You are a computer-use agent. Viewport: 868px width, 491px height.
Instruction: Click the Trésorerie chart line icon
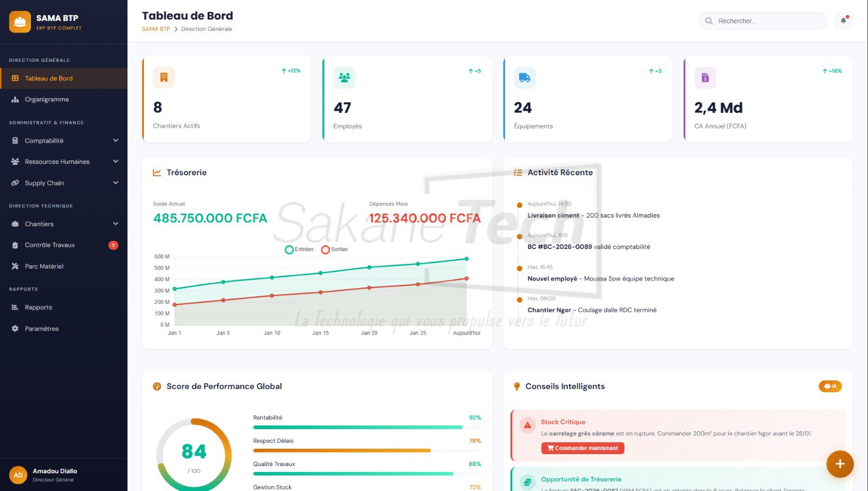[x=157, y=173]
